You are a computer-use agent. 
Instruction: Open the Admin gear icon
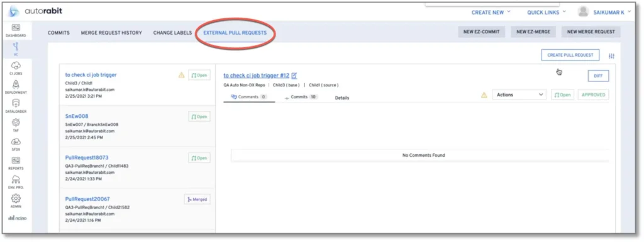[16, 201]
